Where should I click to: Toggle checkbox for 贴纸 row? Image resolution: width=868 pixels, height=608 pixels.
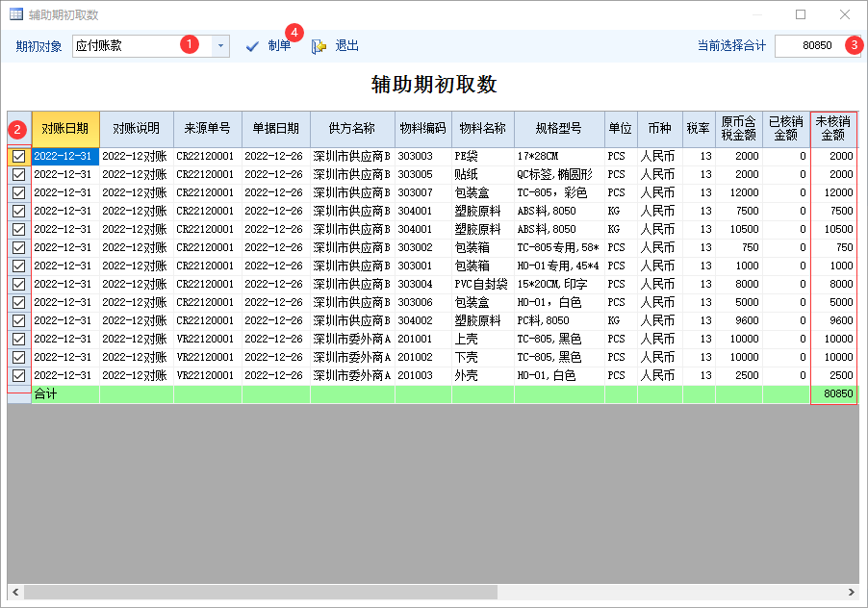18,174
